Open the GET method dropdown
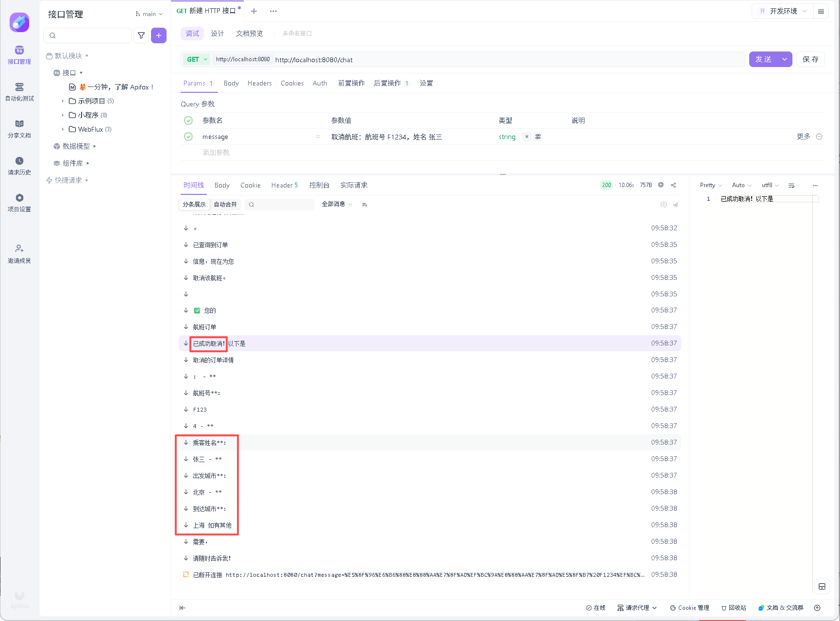The width and height of the screenshot is (840, 621). [x=197, y=59]
